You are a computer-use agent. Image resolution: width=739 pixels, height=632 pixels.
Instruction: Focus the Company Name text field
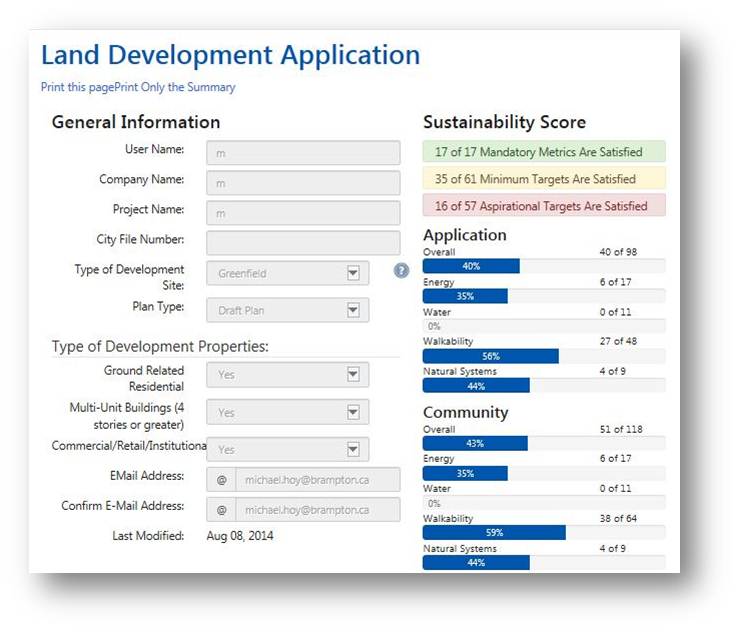point(303,183)
